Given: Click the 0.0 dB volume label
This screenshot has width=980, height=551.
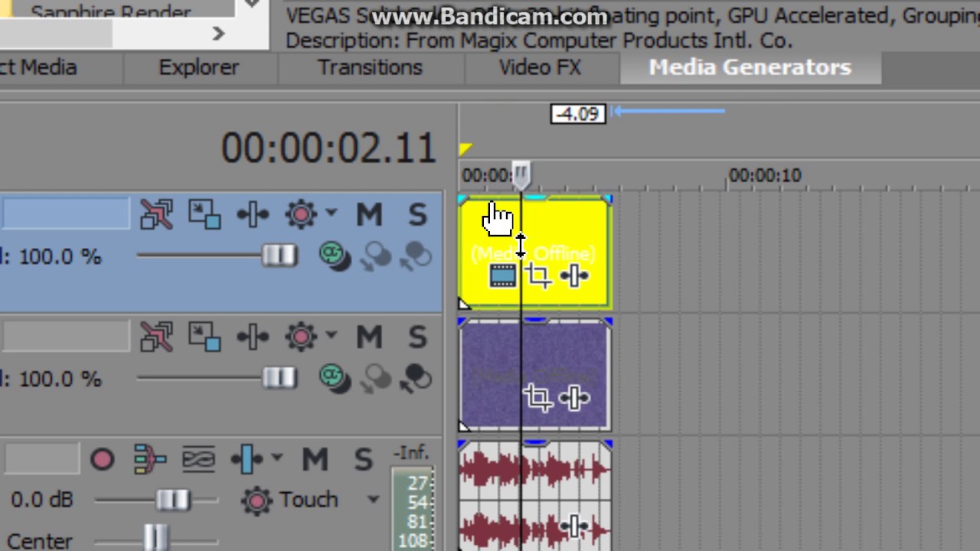Looking at the screenshot, I should tap(41, 500).
